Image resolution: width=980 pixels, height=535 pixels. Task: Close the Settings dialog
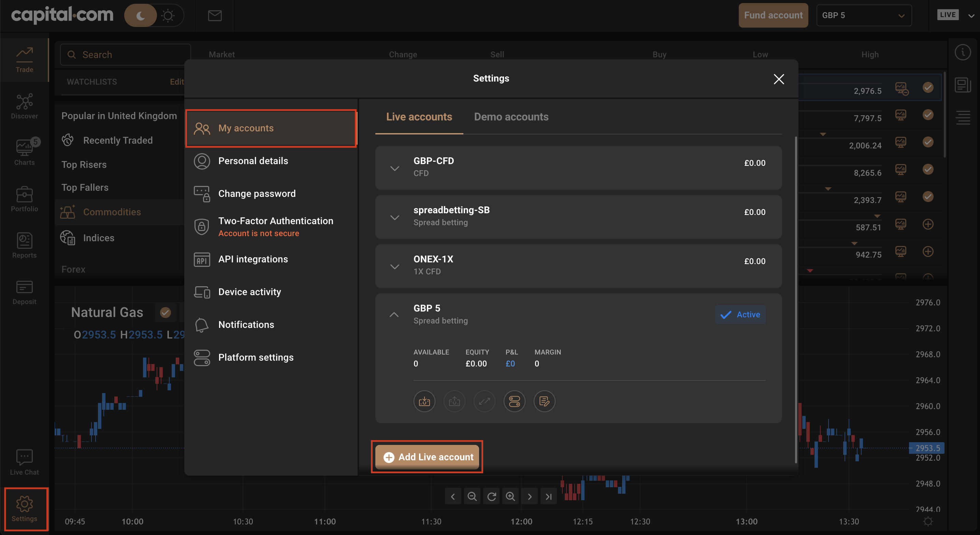(779, 79)
